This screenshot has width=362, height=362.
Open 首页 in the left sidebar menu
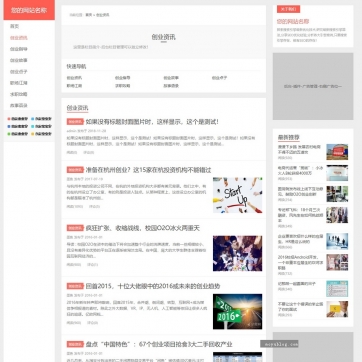[x=14, y=26]
